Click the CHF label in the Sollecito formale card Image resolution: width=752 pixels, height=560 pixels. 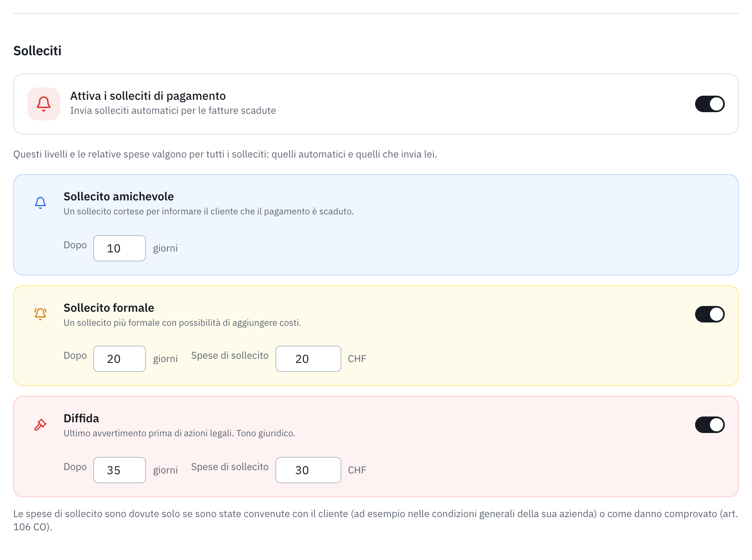tap(357, 359)
